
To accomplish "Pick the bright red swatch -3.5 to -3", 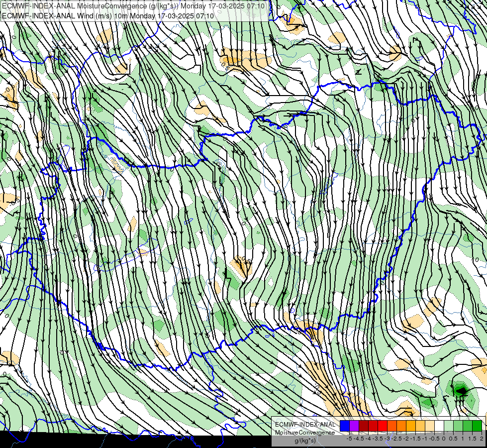I will [383, 426].
